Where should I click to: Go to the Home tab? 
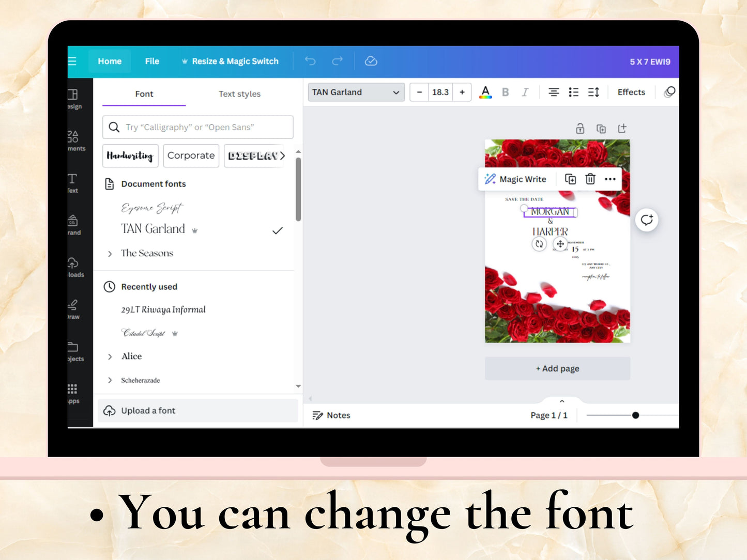110,61
